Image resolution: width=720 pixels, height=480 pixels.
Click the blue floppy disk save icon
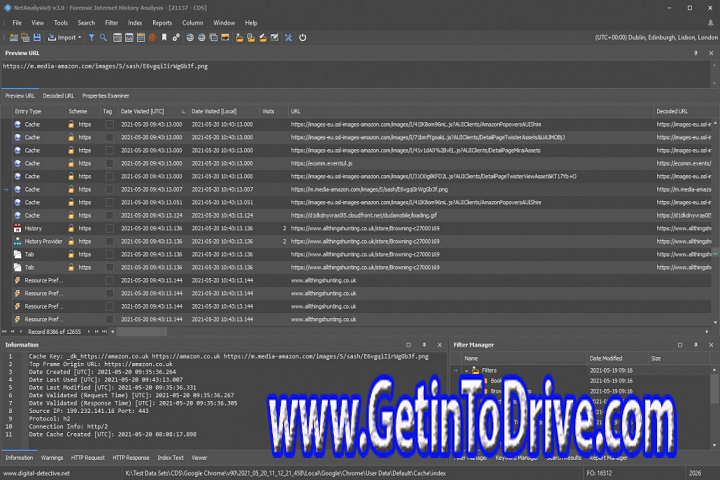tap(37, 38)
